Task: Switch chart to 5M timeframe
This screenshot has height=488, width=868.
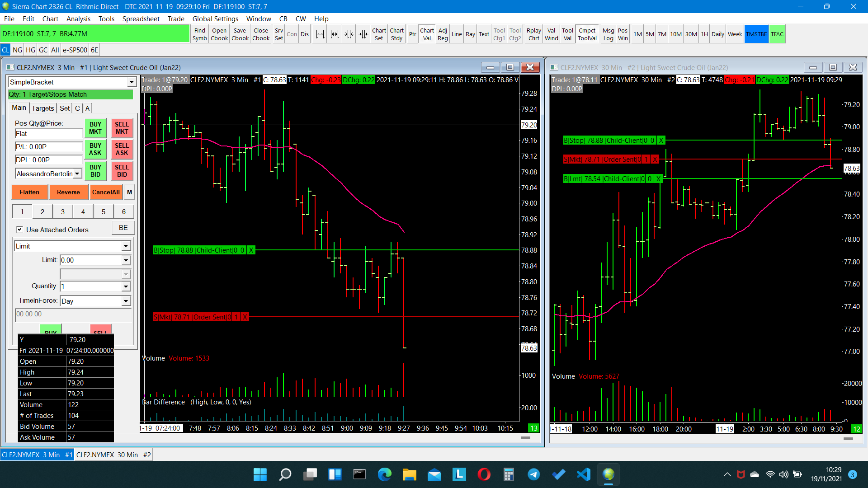Action: point(650,34)
